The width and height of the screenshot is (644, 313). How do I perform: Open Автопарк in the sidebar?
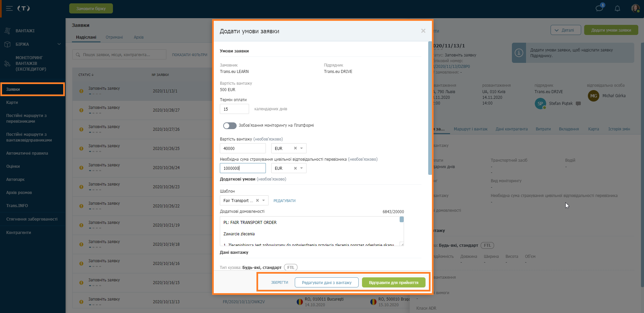[x=15, y=180]
